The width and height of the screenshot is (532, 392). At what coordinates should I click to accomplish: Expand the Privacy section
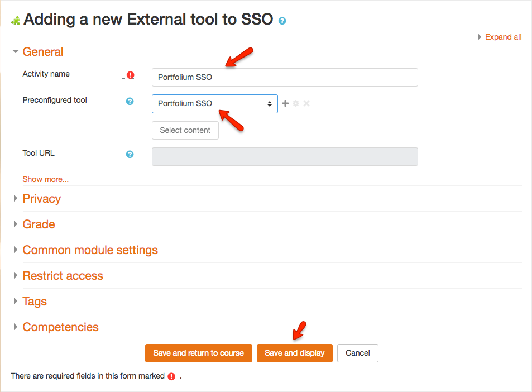[x=42, y=199]
